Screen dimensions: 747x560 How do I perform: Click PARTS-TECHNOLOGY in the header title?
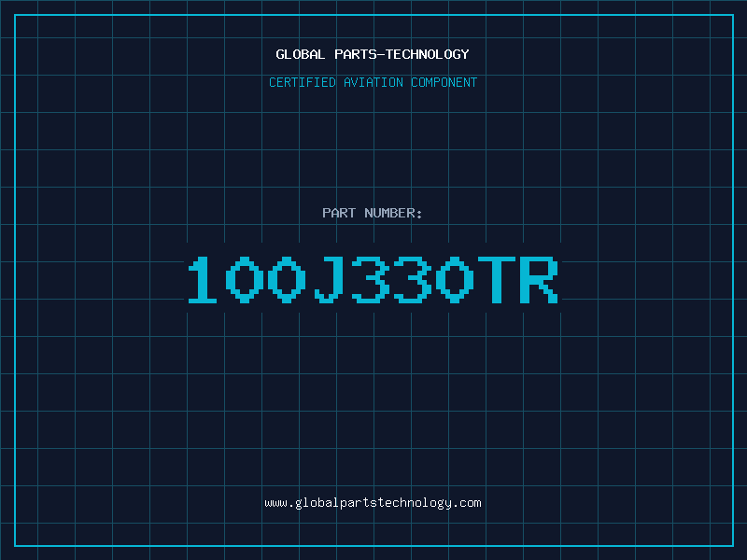(402, 54)
